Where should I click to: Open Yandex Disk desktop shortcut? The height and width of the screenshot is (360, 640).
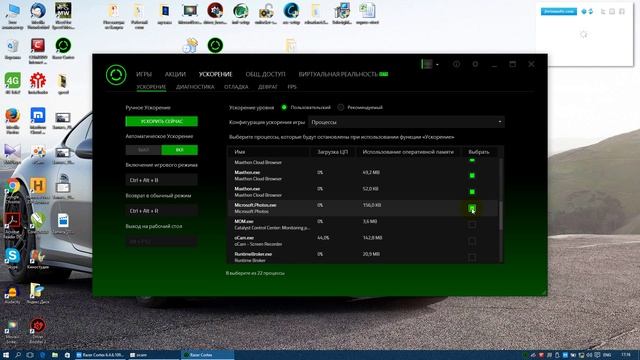(x=38, y=294)
